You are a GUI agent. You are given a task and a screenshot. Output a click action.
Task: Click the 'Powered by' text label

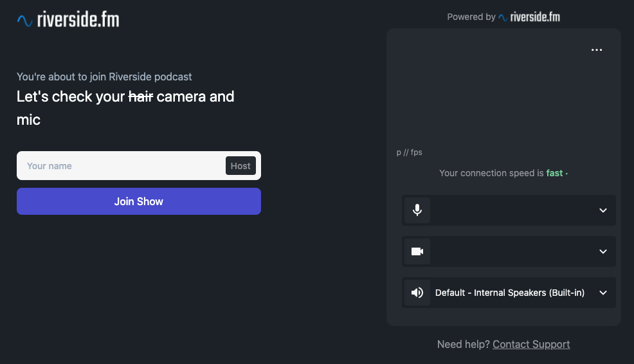pyautogui.click(x=471, y=17)
